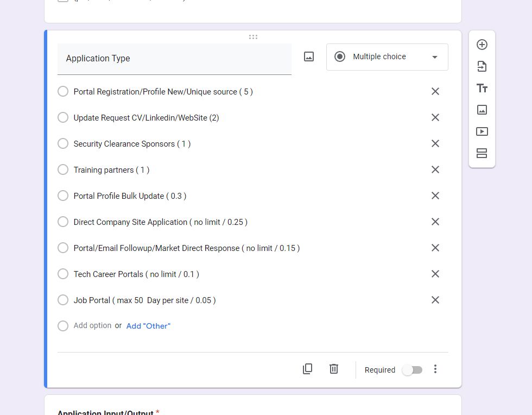Screen dimensions: 532x415
Task: Remove Portal Registration/Profile option
Action: [x=435, y=91]
